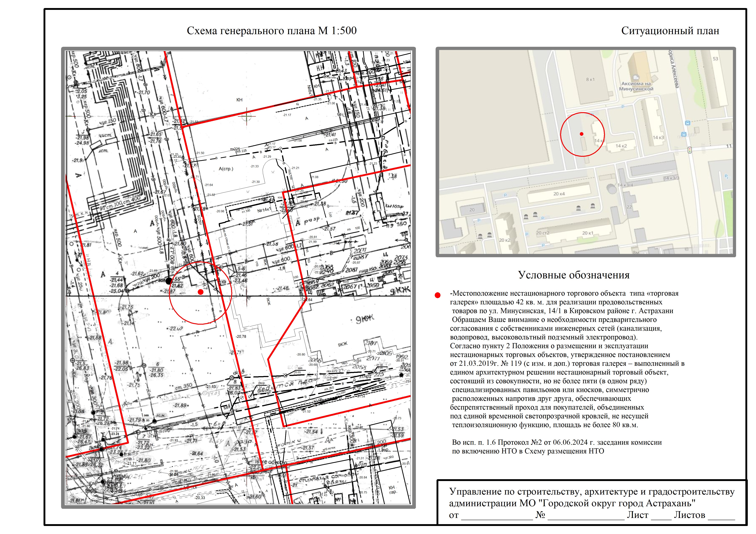Click building label 8 к1 on situational map
The width and height of the screenshot is (756, 534).
[x=590, y=79]
